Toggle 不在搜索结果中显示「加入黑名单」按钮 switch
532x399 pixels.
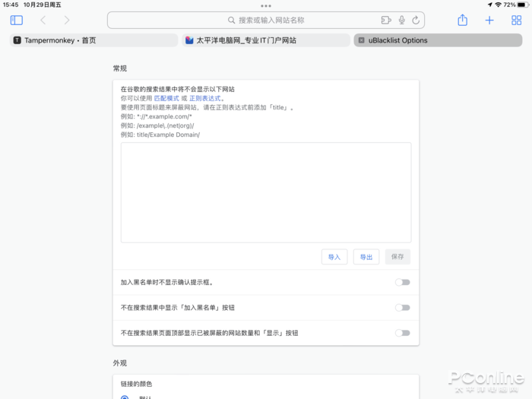[403, 308]
